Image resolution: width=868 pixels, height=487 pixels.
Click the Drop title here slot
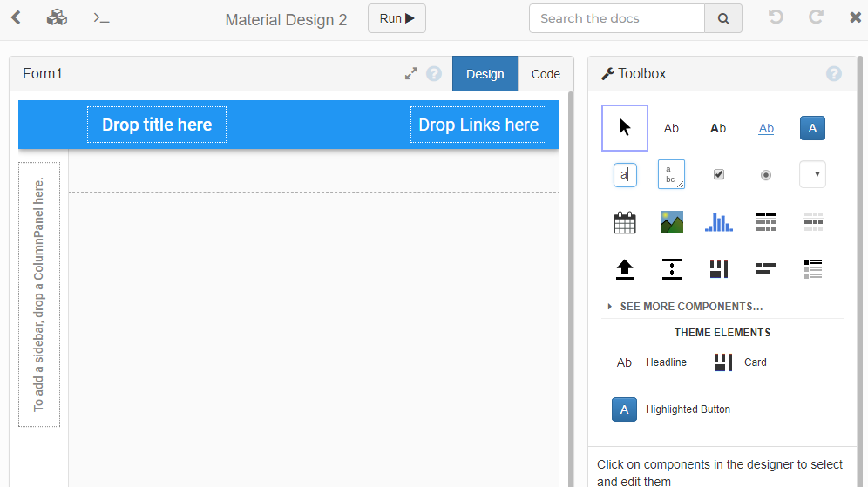tap(157, 125)
